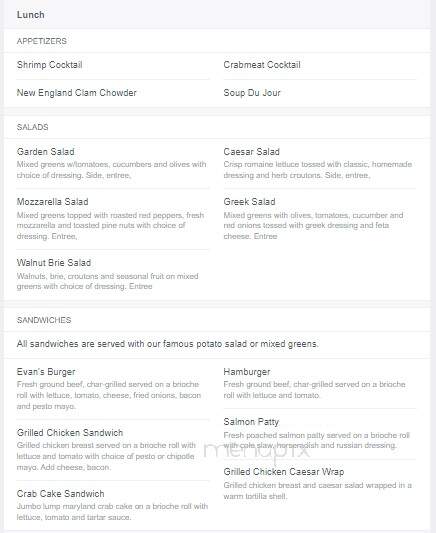Select the Crab Cake Sandwich
436x533 pixels.
click(x=60, y=493)
